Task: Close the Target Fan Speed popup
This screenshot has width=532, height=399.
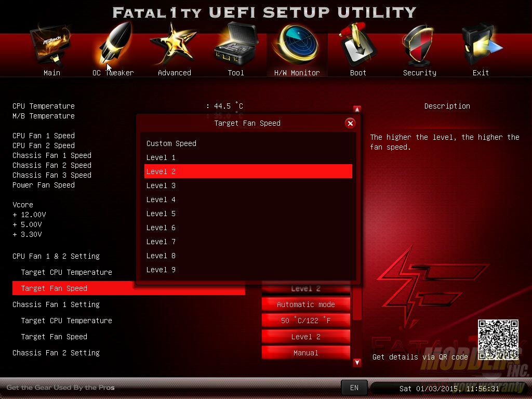Action: (x=350, y=123)
